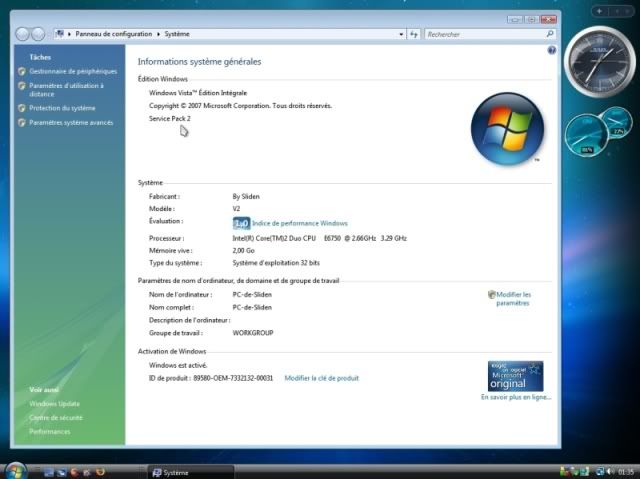Click Modifier les paramètres link
The width and height of the screenshot is (640, 479).
coord(513,299)
